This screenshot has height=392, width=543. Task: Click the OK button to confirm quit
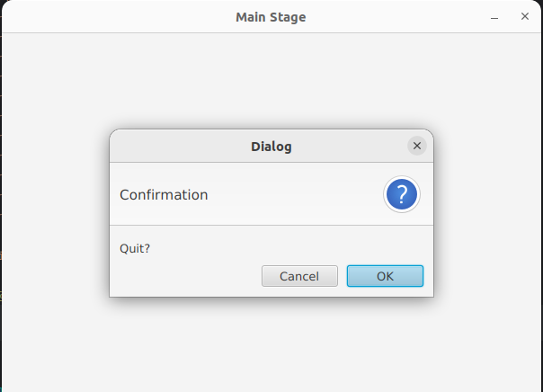(385, 276)
